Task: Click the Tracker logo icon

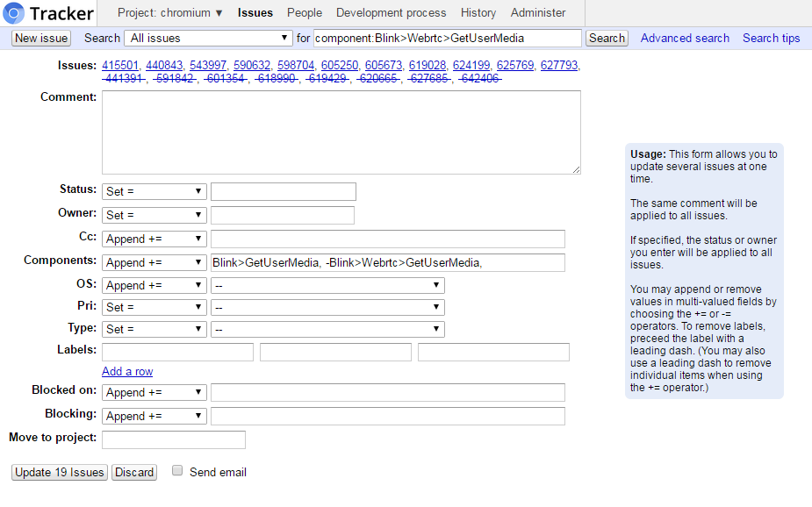Action: [14, 13]
